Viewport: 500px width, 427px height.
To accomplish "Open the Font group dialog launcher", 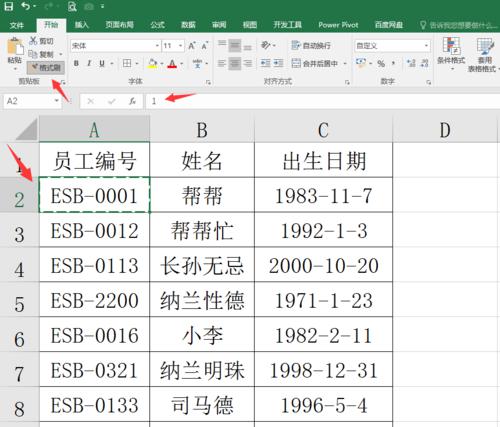I will click(208, 82).
